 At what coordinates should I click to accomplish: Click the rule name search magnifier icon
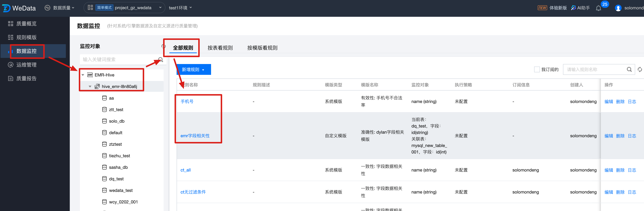pos(629,69)
